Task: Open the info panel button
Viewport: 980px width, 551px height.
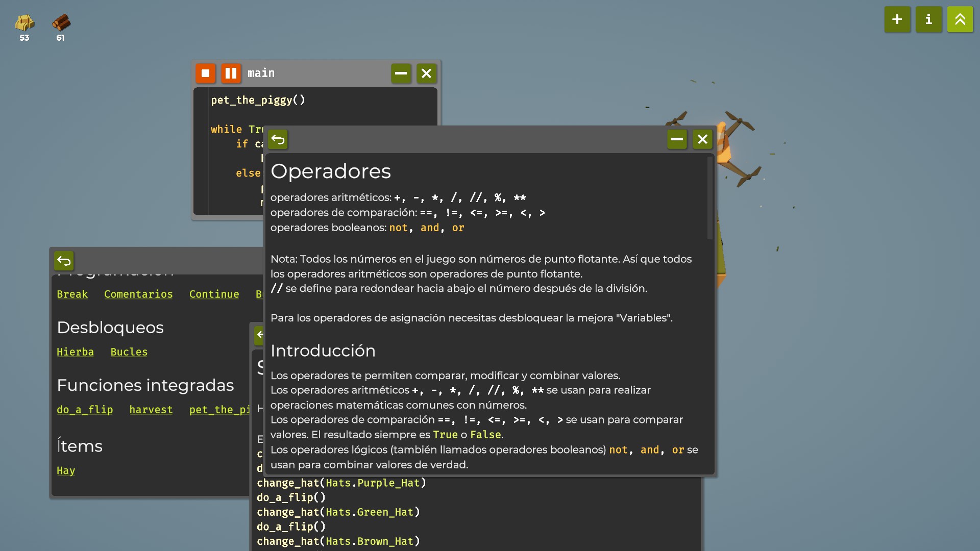Action: click(928, 19)
